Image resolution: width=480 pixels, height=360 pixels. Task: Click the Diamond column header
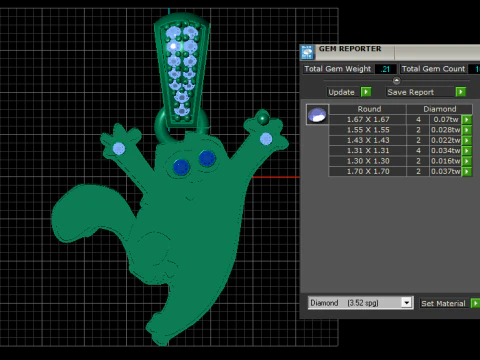[x=440, y=109]
